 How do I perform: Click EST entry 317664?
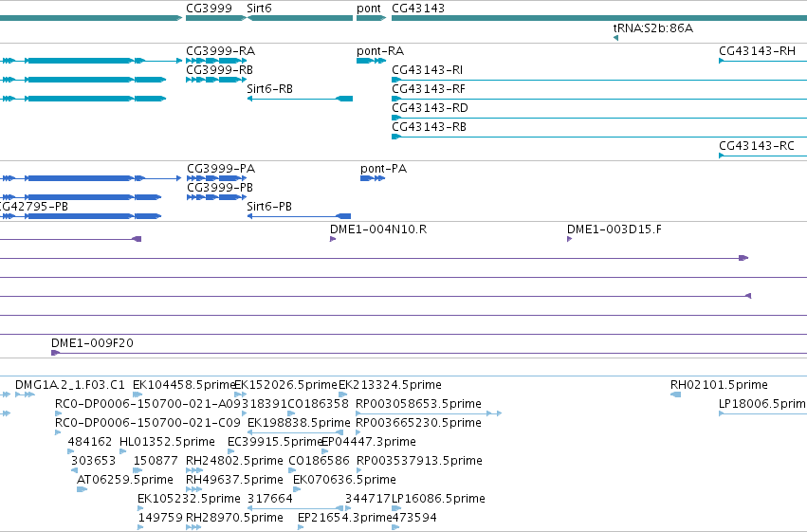[x=269, y=499]
